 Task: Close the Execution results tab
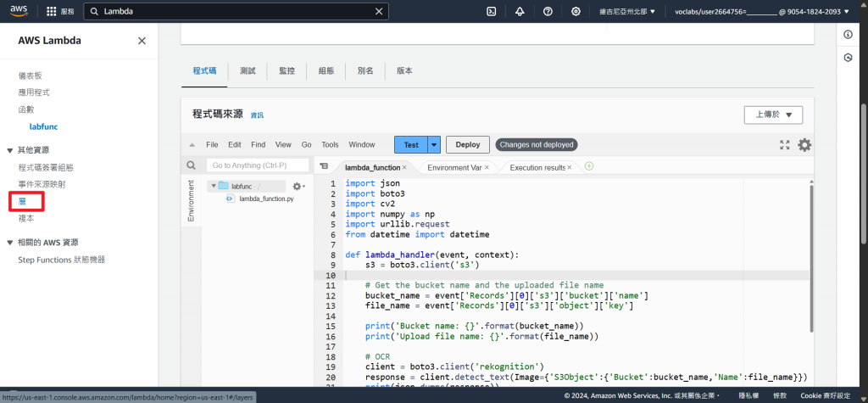tap(569, 167)
